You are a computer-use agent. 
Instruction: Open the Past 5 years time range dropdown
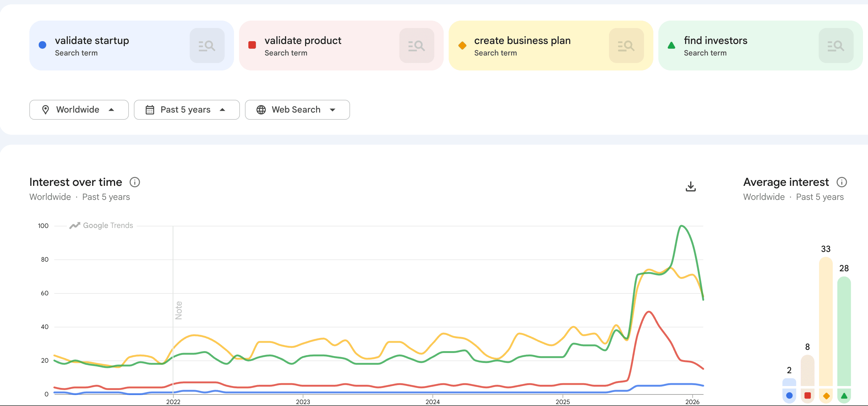187,110
